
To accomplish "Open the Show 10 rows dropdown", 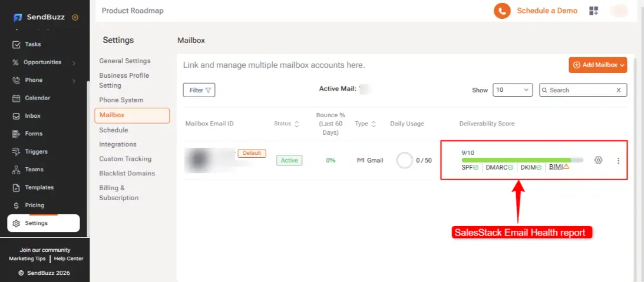I will click(513, 90).
